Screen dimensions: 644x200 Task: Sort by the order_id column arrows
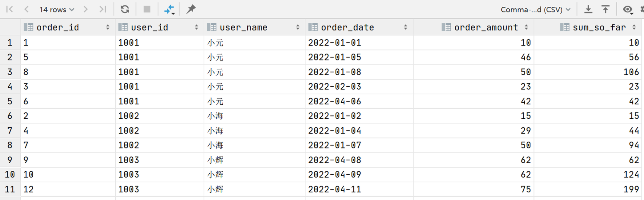tap(108, 27)
